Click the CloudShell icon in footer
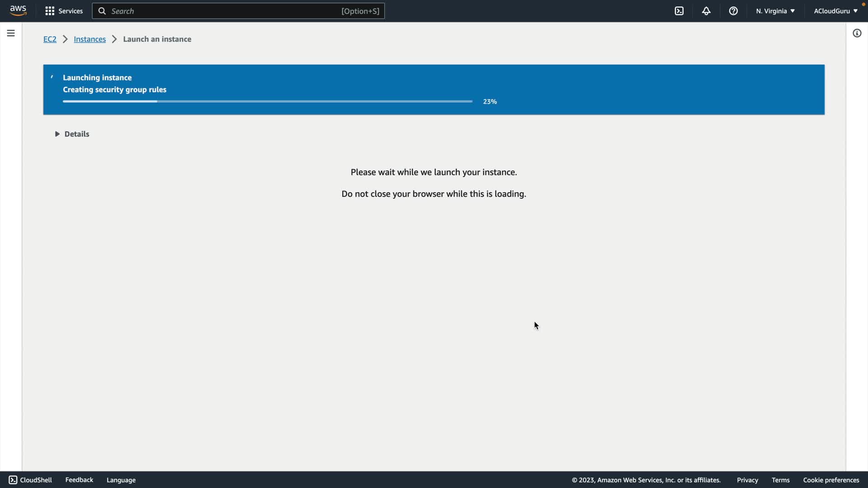The image size is (868, 488). 13,480
